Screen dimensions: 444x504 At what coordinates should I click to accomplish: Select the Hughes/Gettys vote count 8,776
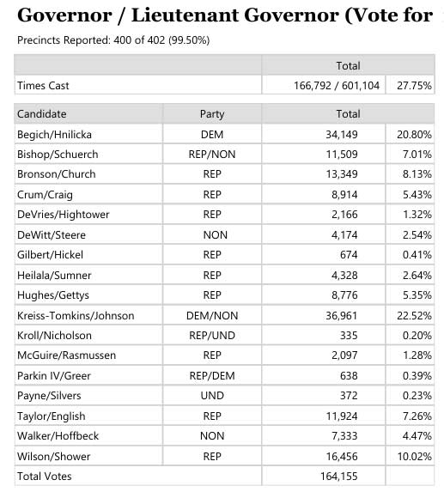coord(344,295)
